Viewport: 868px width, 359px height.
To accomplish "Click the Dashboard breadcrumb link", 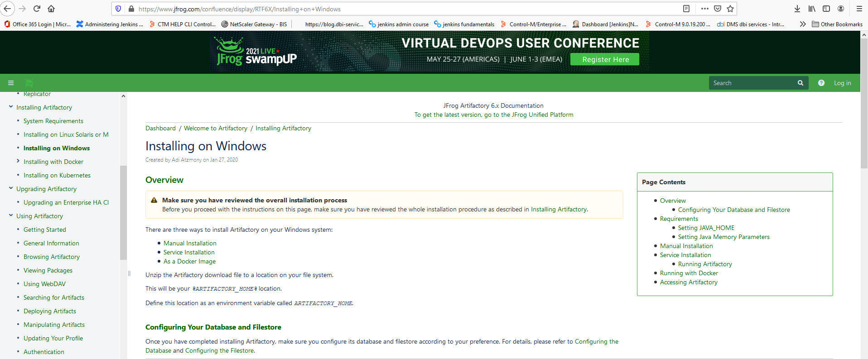I will click(x=160, y=128).
